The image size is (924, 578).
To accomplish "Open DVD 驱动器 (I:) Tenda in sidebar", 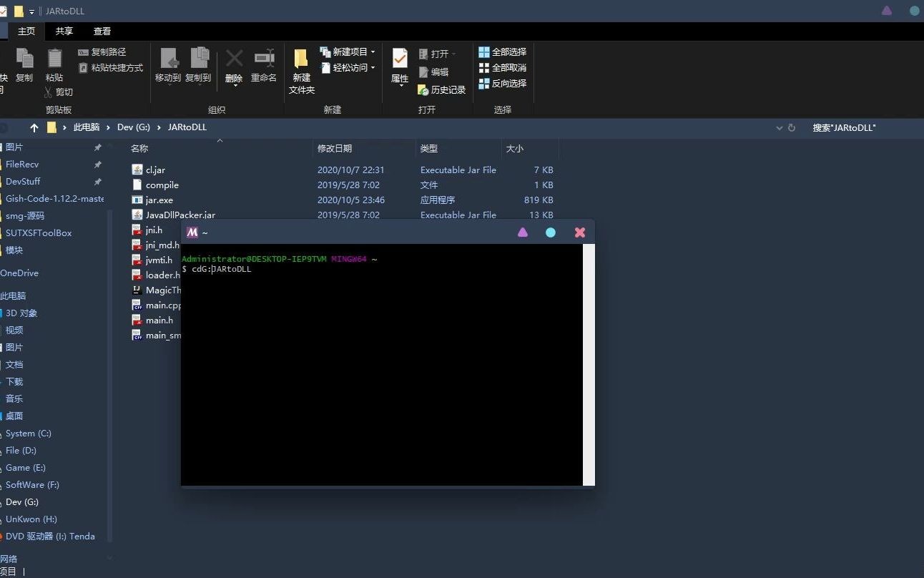I will 51,537.
